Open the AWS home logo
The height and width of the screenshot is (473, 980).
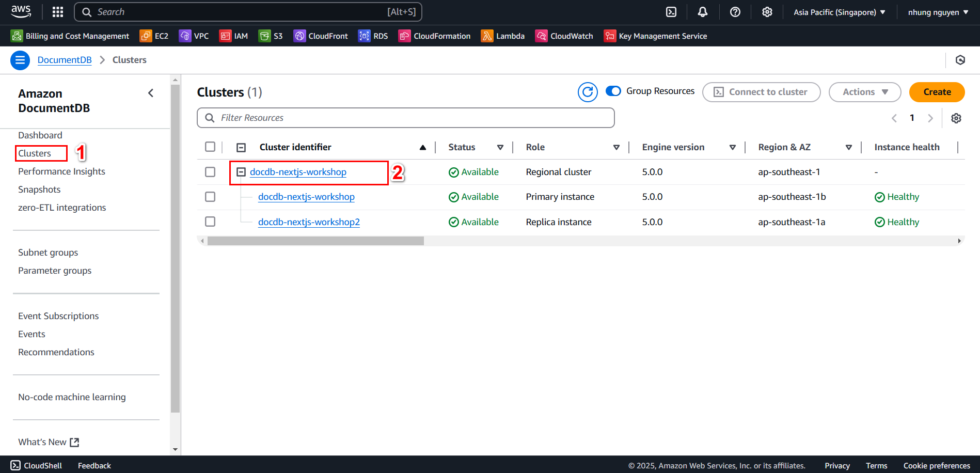click(x=21, y=11)
